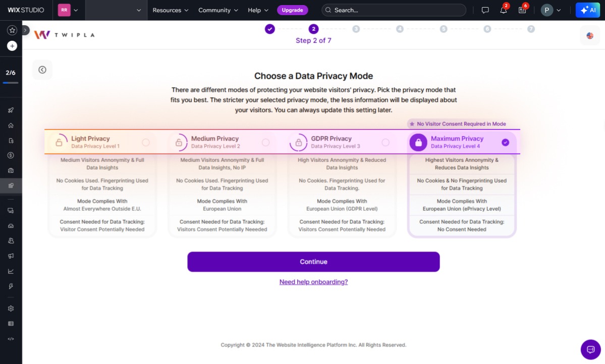The height and width of the screenshot is (364, 605).
Task: Expand the Community dropdown menu
Action: [217, 10]
